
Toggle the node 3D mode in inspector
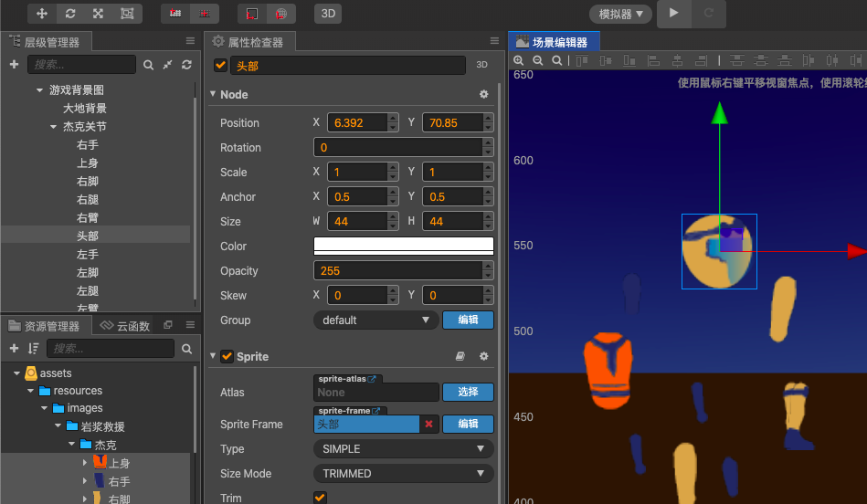coord(482,65)
